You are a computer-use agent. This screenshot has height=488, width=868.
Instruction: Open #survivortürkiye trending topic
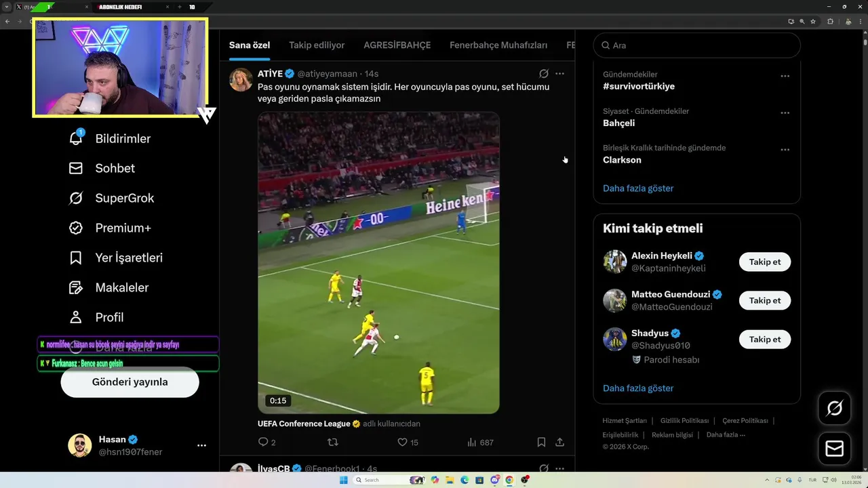coord(639,86)
